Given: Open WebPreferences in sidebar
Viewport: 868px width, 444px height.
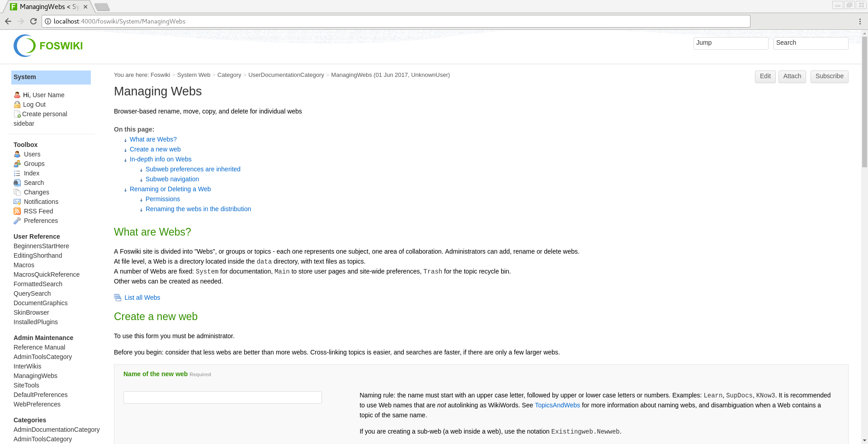Looking at the screenshot, I should tap(37, 404).
